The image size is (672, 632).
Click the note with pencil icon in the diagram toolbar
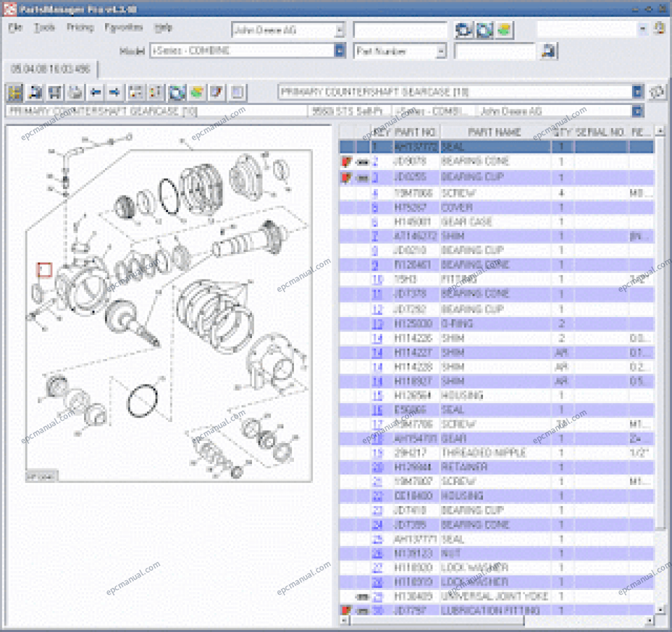click(217, 92)
